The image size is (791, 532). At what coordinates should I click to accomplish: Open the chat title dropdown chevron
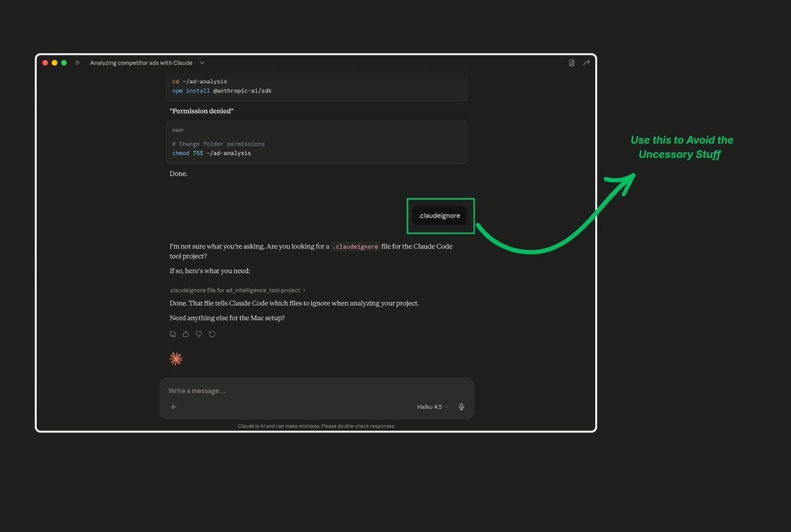pyautogui.click(x=202, y=63)
